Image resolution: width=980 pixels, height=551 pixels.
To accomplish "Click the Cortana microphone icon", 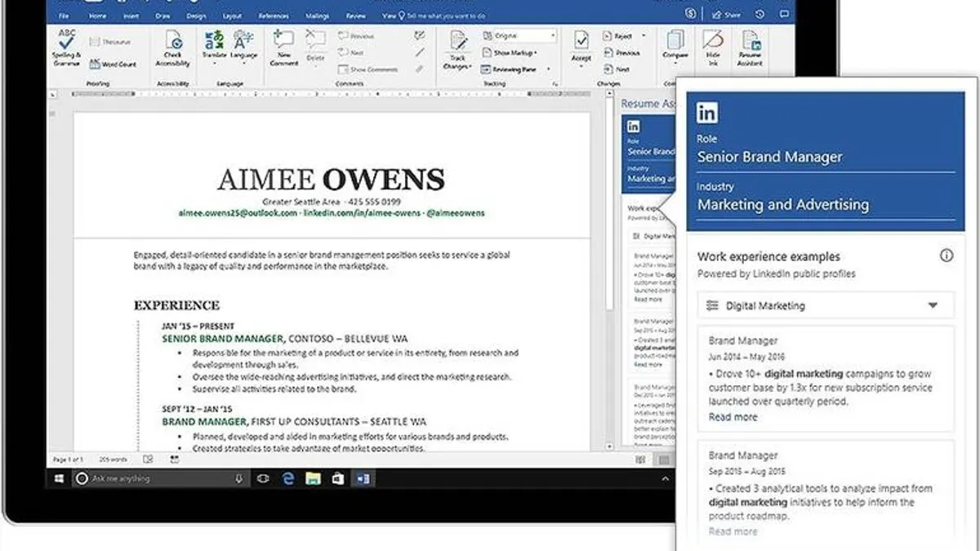I will (238, 479).
